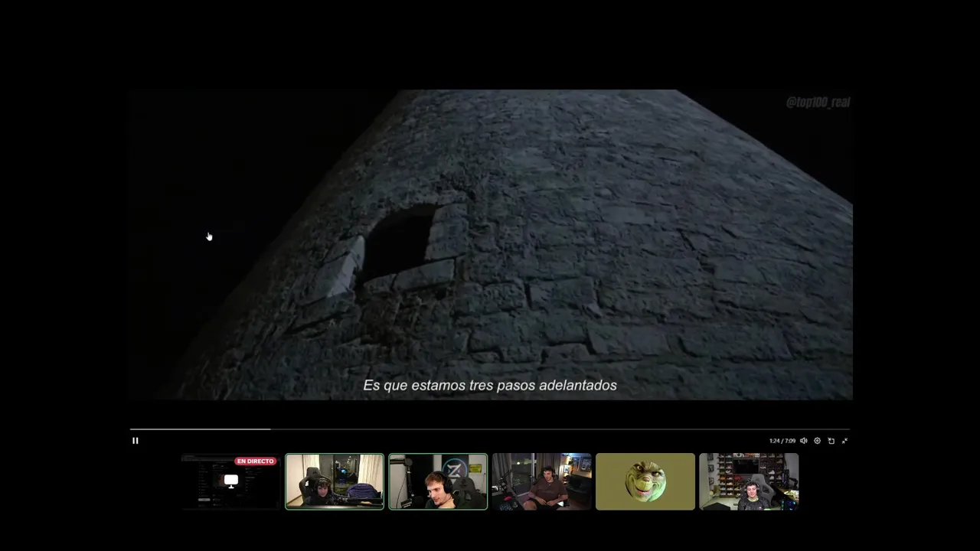Mute the video with speaker icon

pyautogui.click(x=803, y=441)
